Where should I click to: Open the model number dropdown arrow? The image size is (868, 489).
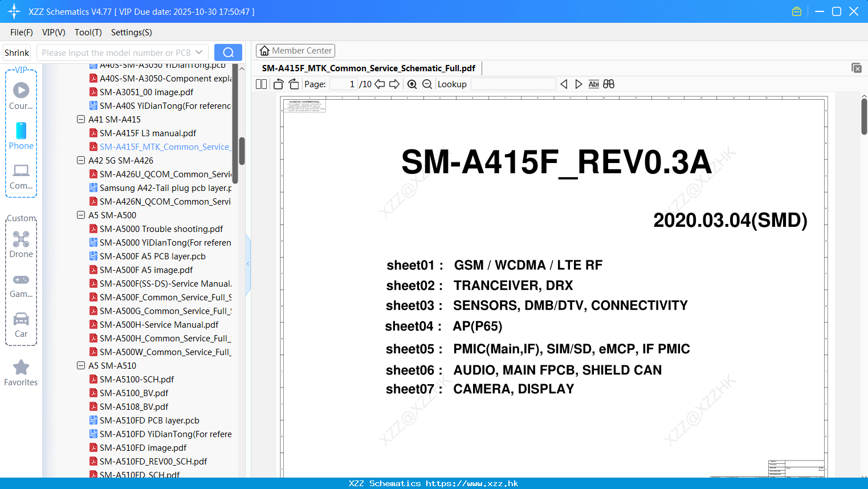coord(199,52)
